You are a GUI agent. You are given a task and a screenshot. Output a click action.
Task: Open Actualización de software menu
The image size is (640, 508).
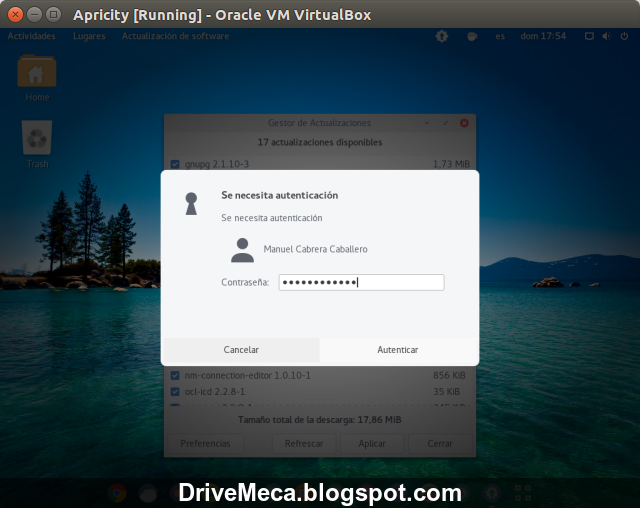coord(175,36)
